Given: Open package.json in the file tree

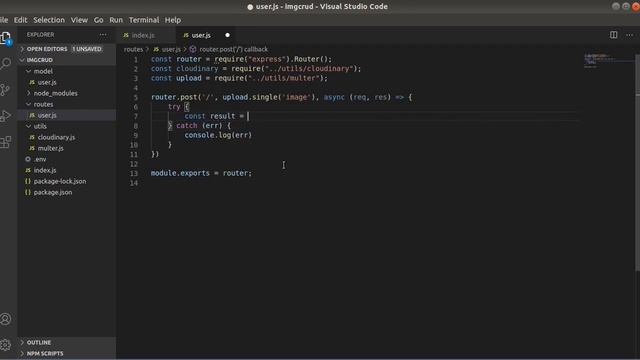Looking at the screenshot, I should pyautogui.click(x=53, y=192).
